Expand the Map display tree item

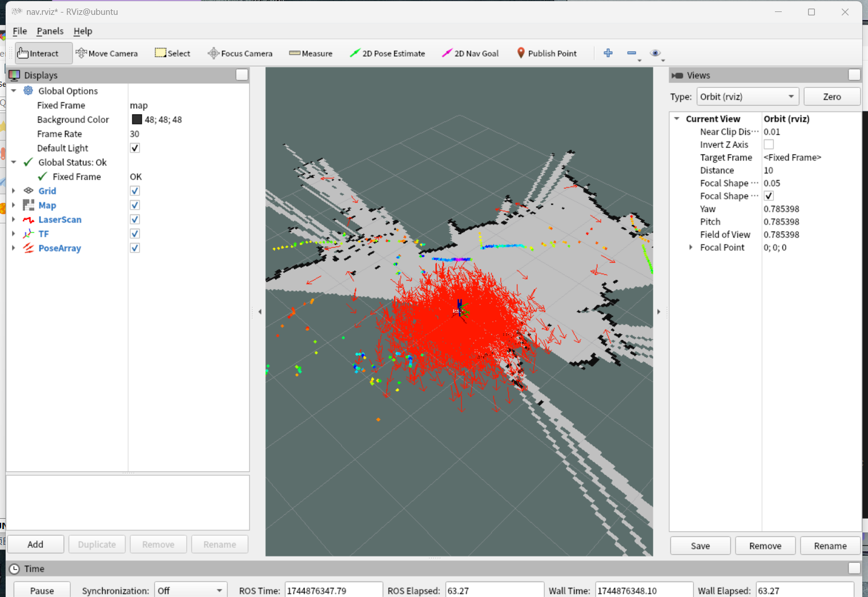(13, 205)
